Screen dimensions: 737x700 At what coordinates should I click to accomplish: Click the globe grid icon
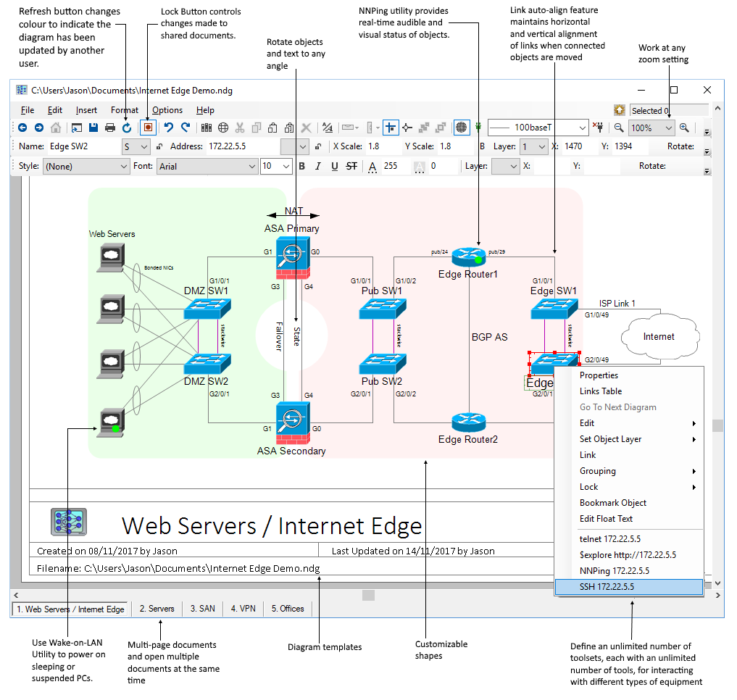223,128
